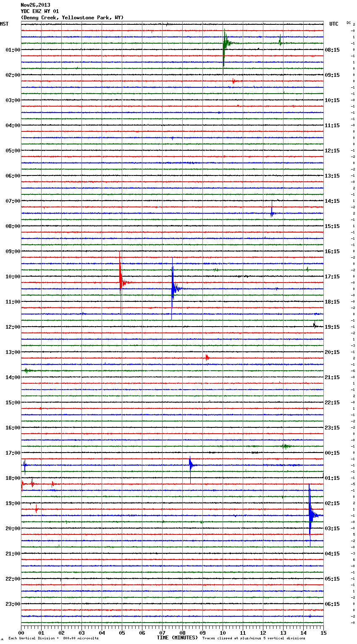Click minute 05 on the bottom time axis
357x644 pixels.
coord(122,632)
